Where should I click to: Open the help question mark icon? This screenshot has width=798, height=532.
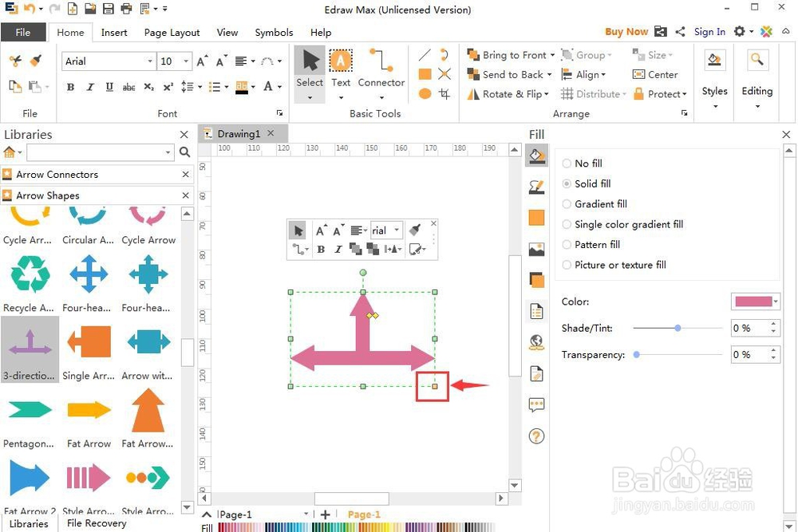click(536, 435)
